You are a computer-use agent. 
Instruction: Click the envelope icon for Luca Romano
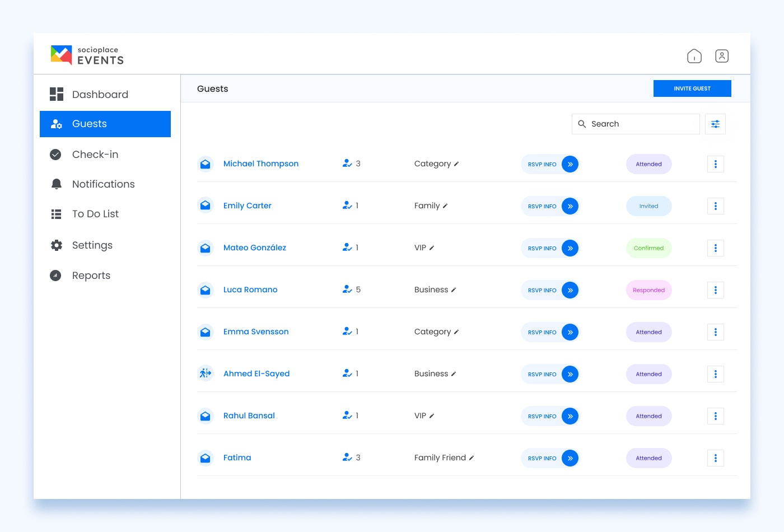tap(206, 290)
